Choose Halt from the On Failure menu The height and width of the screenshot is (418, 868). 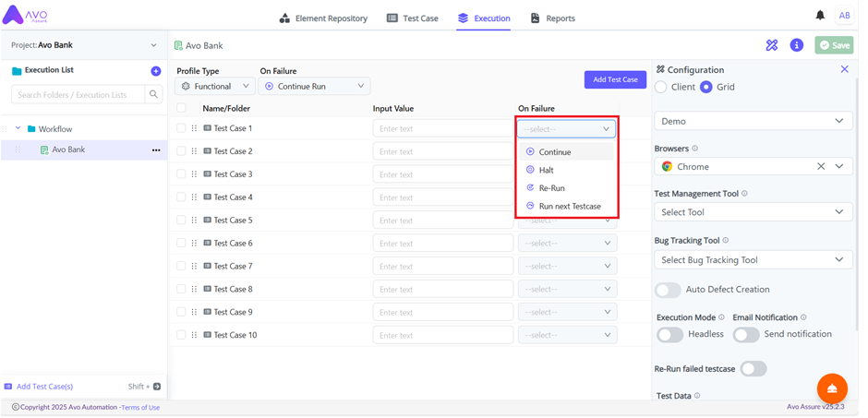(546, 170)
